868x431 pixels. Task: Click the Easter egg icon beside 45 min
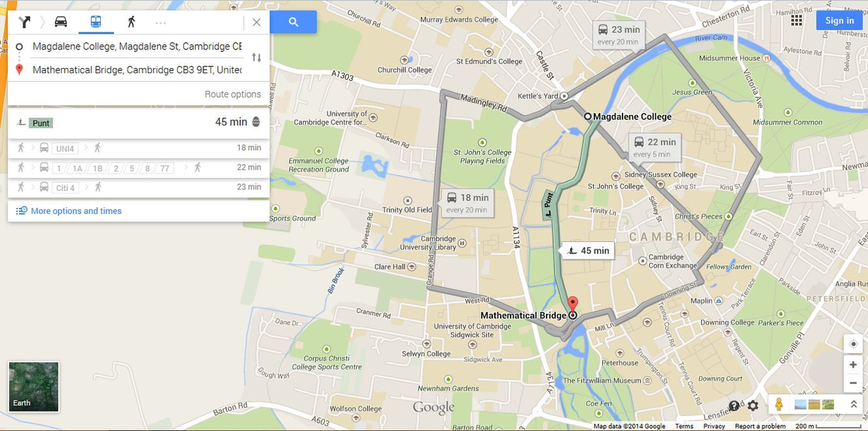256,122
